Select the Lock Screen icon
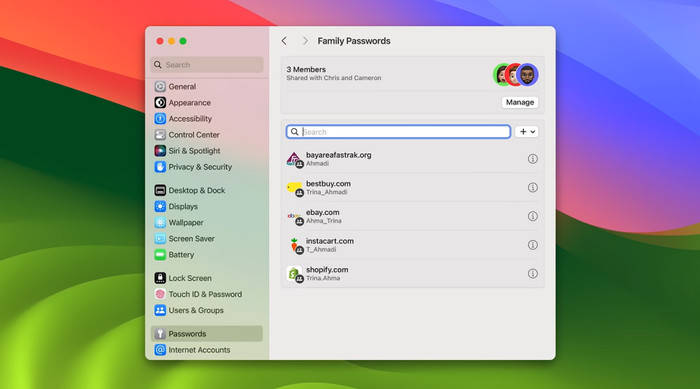Viewport: 700px width, 389px height. 160,278
